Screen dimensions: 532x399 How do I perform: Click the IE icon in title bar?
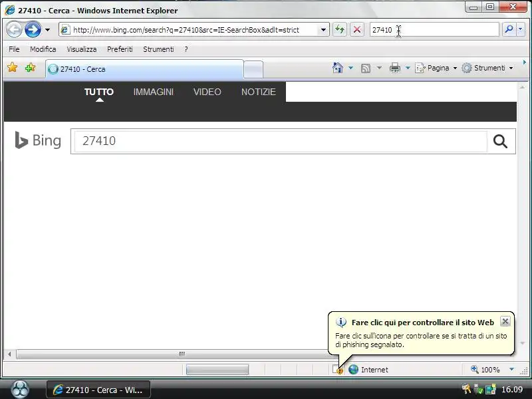tap(10, 10)
